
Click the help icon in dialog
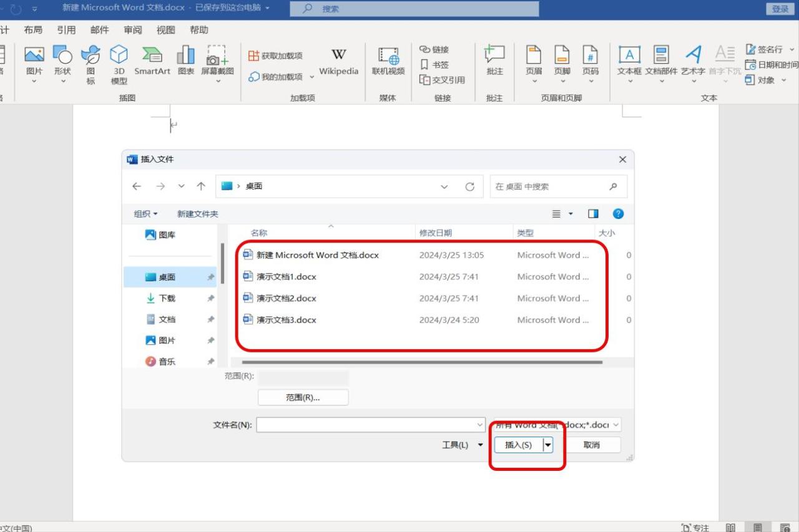coord(618,214)
